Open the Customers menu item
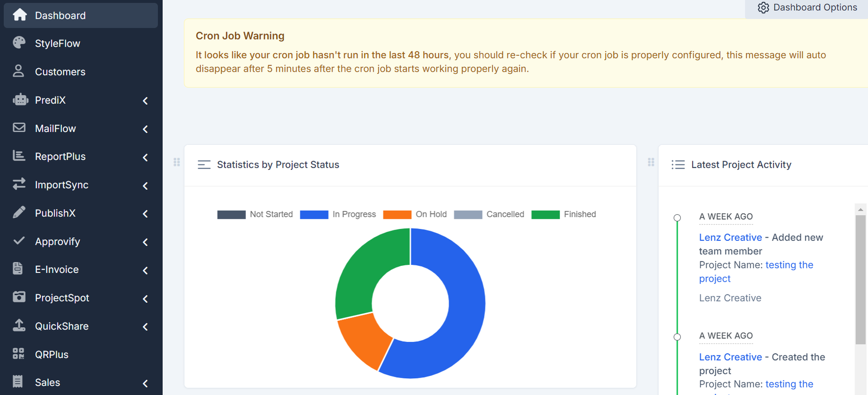Viewport: 868px width, 395px height. tap(60, 72)
